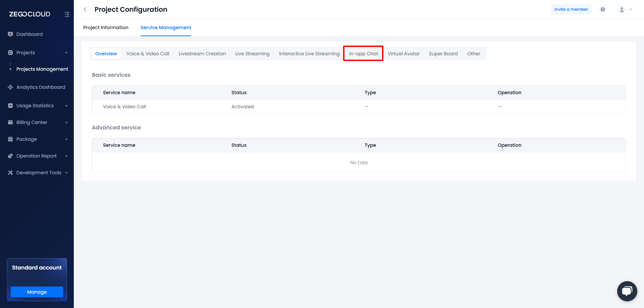Click Standard account label
Screen dimensions: 644x308
tap(37, 267)
